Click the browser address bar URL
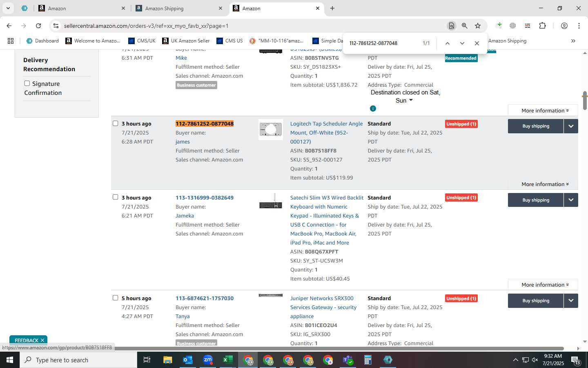 pyautogui.click(x=146, y=26)
